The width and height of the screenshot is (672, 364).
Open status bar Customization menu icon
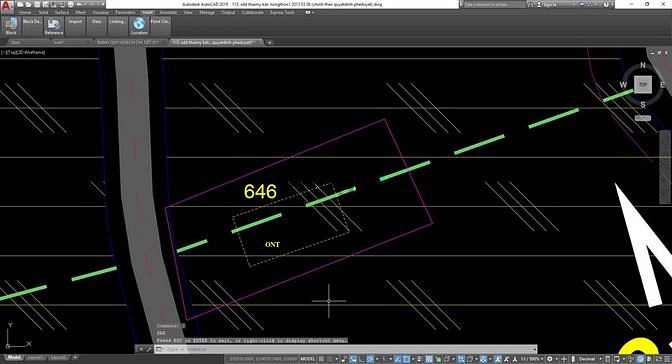pos(667,358)
